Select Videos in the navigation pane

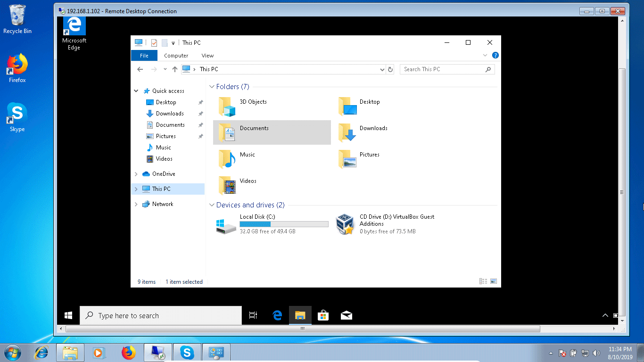164,159
